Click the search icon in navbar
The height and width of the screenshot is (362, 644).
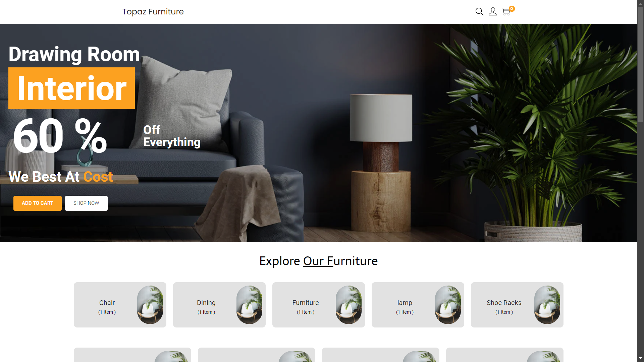[479, 11]
